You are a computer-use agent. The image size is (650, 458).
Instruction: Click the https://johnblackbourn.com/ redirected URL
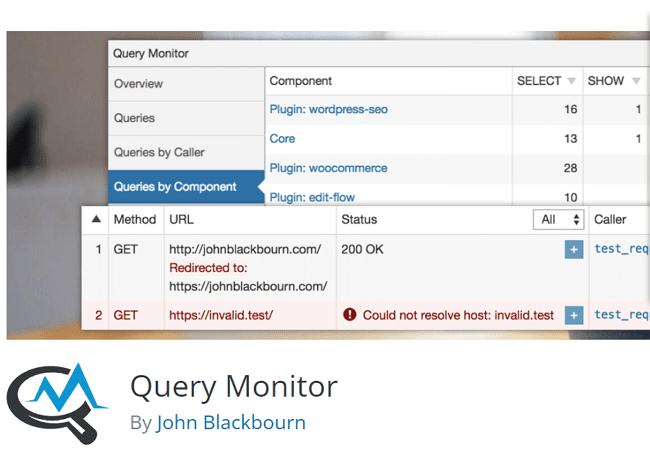pyautogui.click(x=248, y=286)
